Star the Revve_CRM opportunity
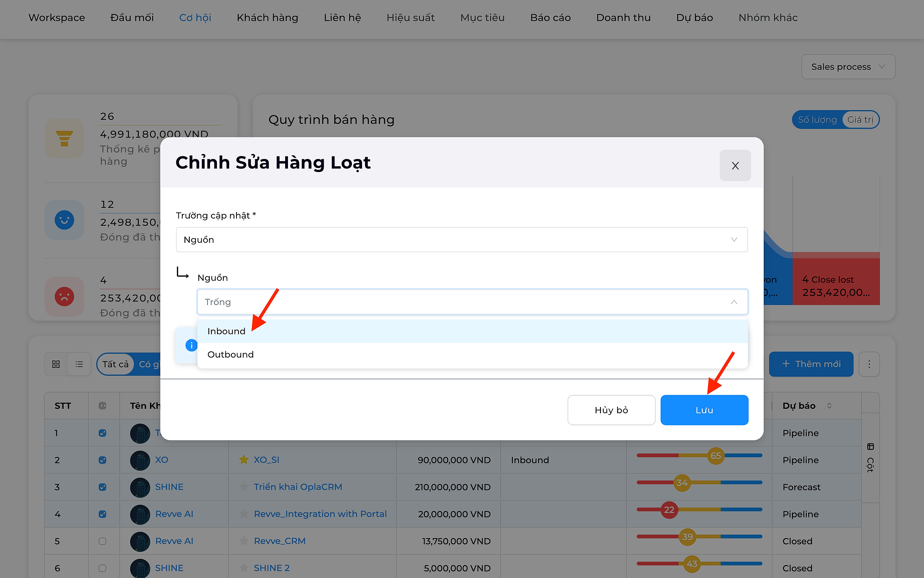The height and width of the screenshot is (578, 924). (244, 541)
